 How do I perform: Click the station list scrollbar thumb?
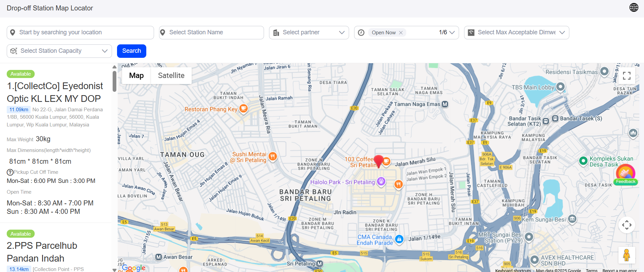(x=114, y=81)
